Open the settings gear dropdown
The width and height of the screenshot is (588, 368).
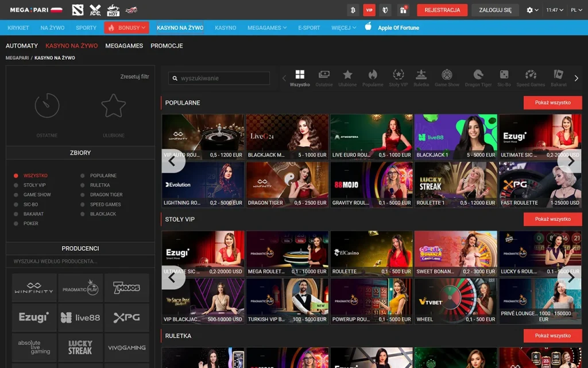[x=532, y=10]
